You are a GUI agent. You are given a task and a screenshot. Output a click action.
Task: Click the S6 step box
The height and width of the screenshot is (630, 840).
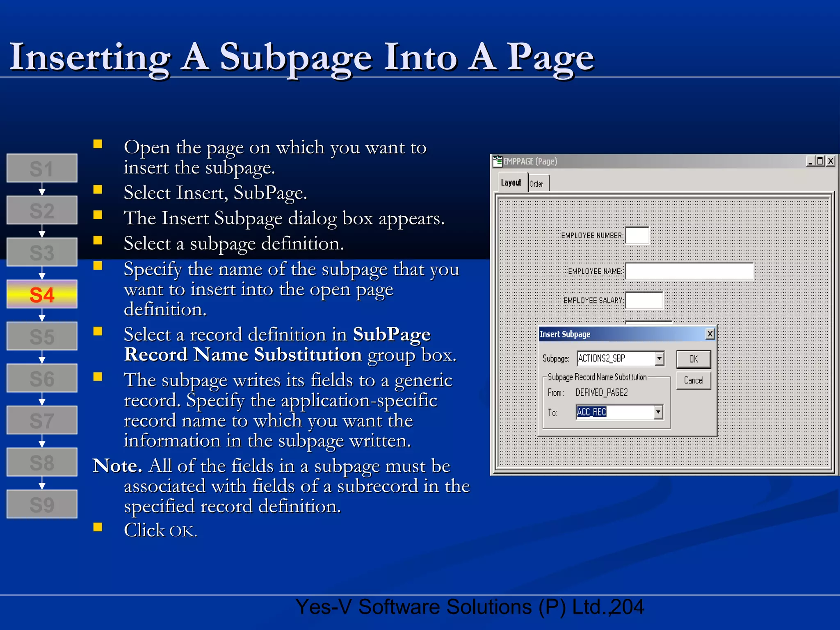[42, 378]
